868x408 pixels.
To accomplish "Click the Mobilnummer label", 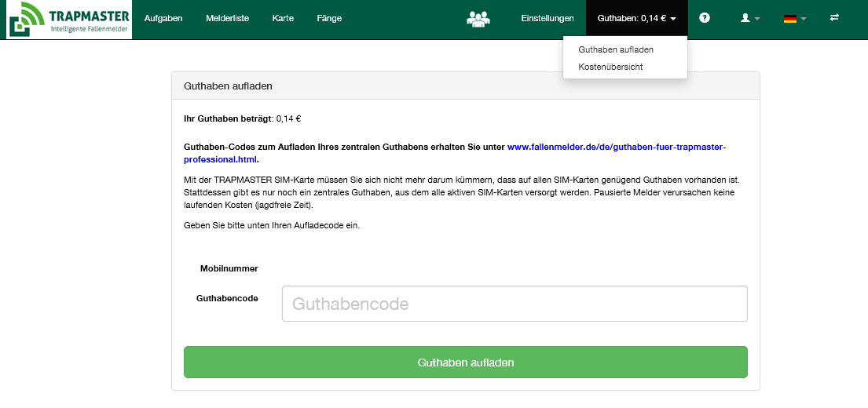I will 229,268.
